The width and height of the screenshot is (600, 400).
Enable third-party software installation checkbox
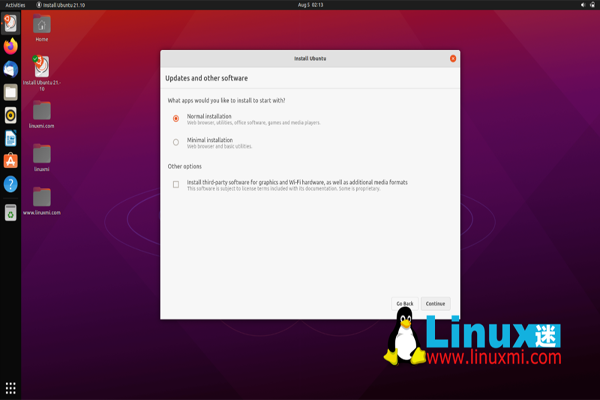[x=176, y=184]
